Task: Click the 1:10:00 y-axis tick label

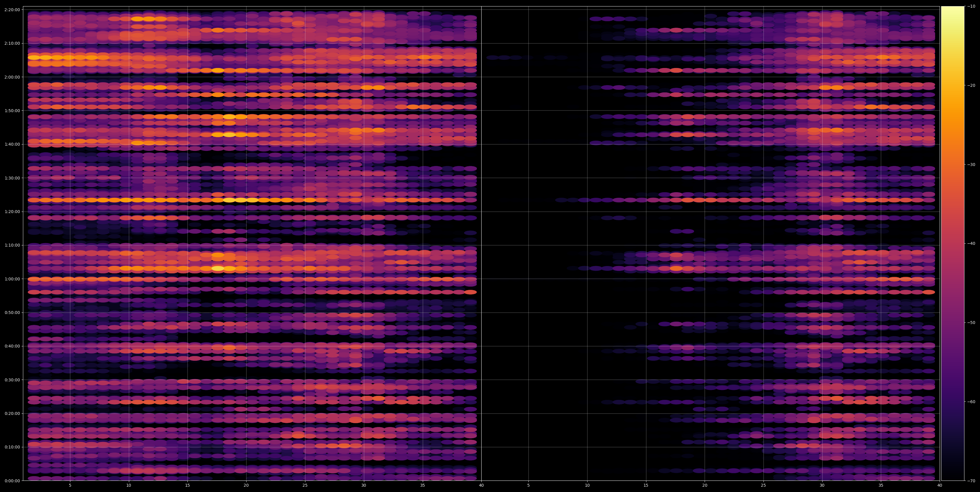Action: click(12, 245)
